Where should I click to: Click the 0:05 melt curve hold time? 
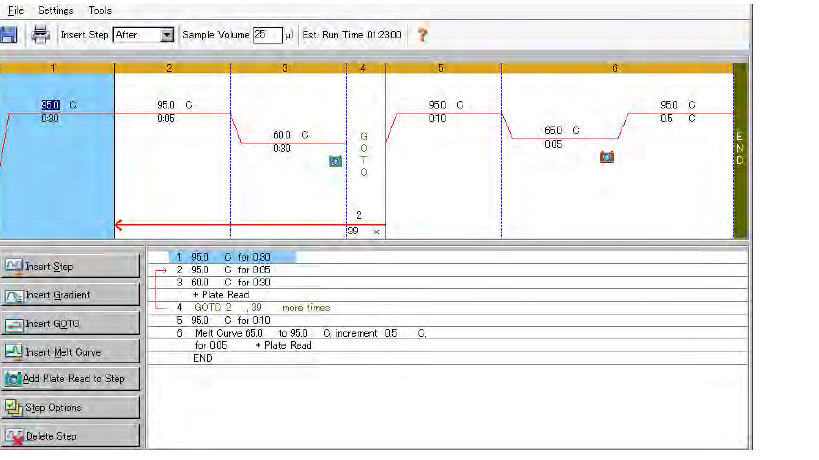click(x=553, y=144)
